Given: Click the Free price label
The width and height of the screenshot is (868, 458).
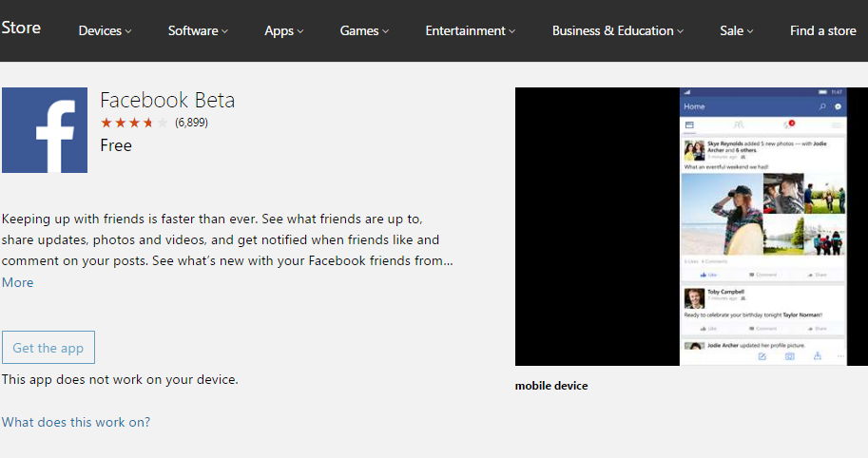Looking at the screenshot, I should coord(116,145).
